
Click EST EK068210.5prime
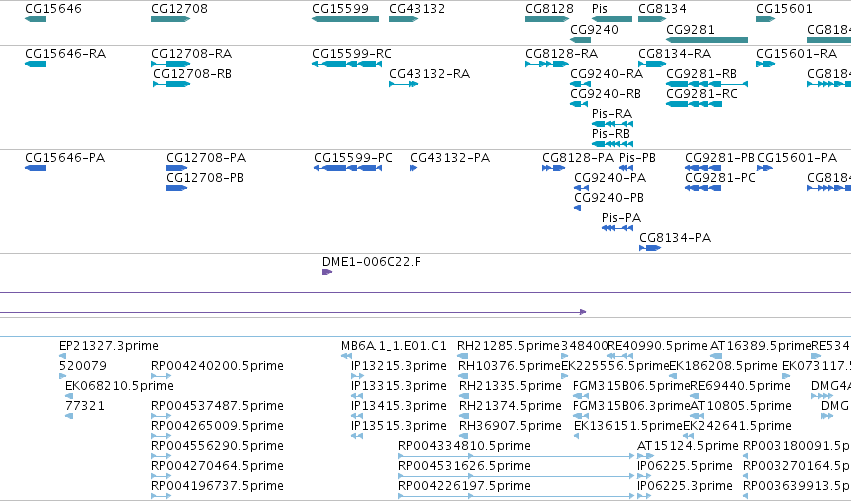(119, 386)
